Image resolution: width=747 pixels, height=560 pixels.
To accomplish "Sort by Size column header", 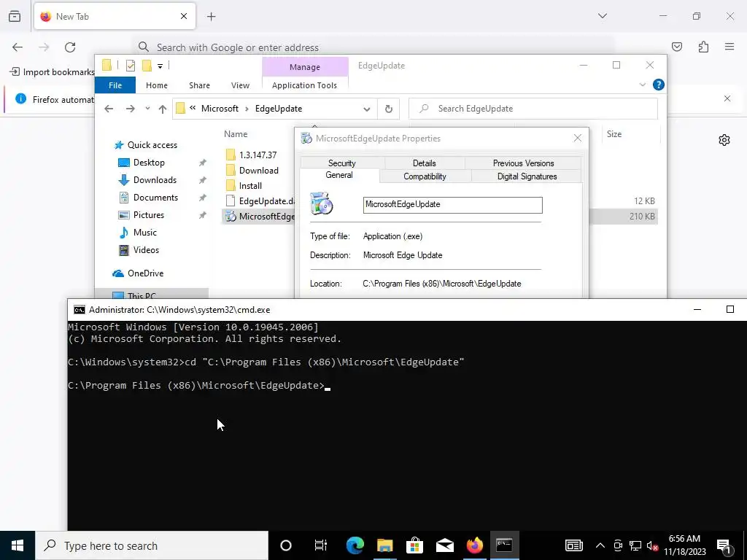I will coord(614,134).
